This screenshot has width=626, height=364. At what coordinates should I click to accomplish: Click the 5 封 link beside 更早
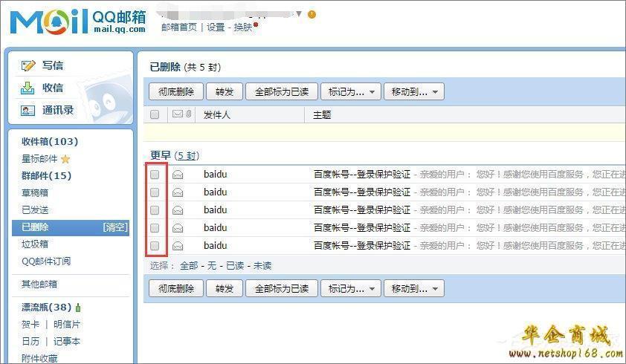(187, 156)
